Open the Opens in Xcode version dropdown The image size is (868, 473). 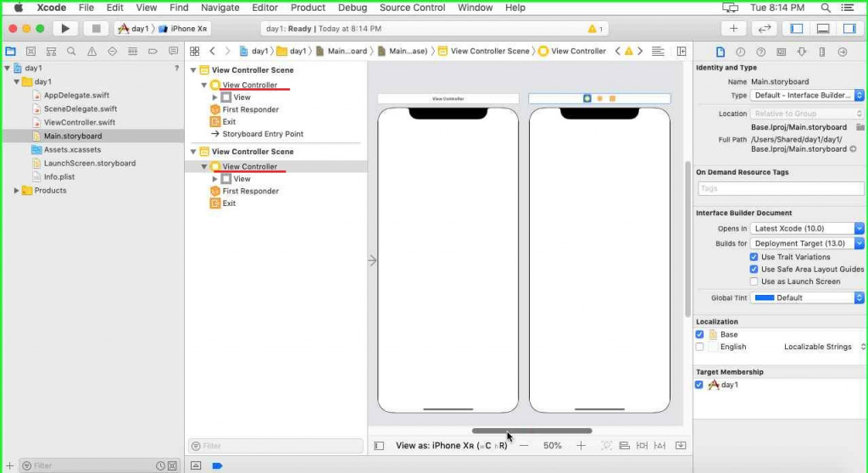[807, 228]
